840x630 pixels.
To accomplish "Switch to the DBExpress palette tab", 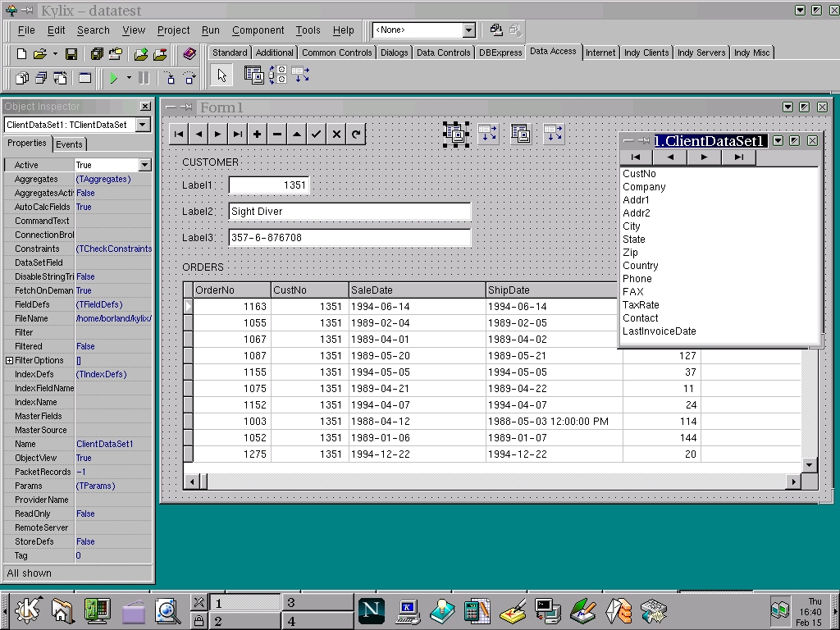I will [500, 52].
